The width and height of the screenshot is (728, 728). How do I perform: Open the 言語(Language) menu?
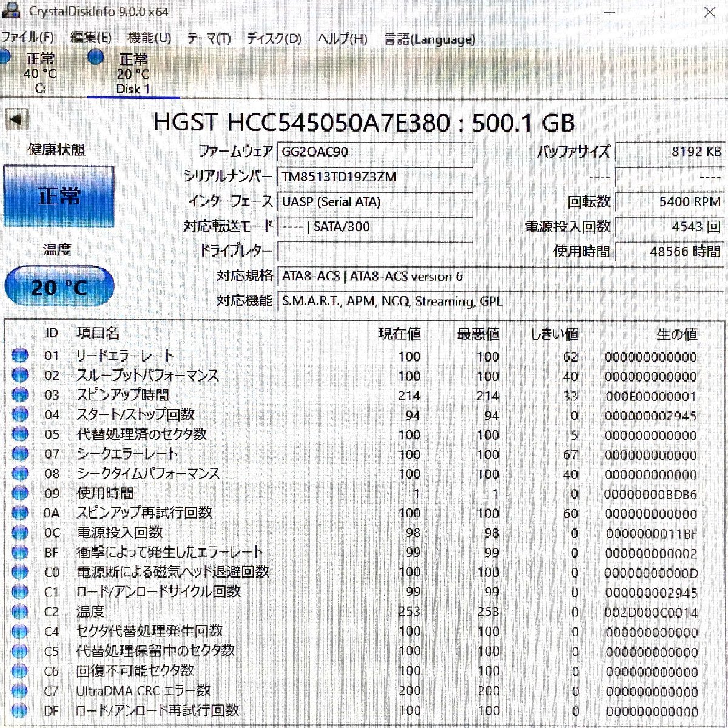pos(430,39)
